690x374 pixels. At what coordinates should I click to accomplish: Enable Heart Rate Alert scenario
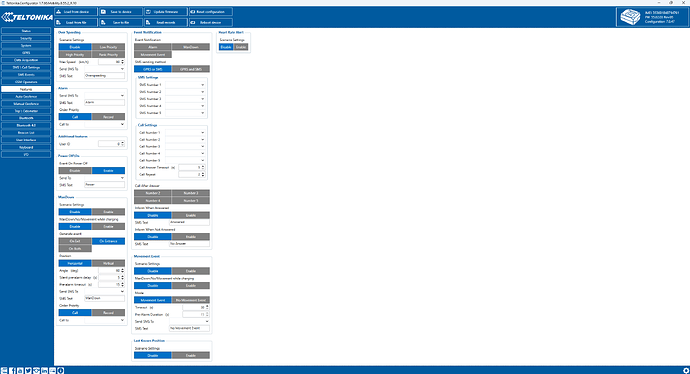(x=241, y=47)
